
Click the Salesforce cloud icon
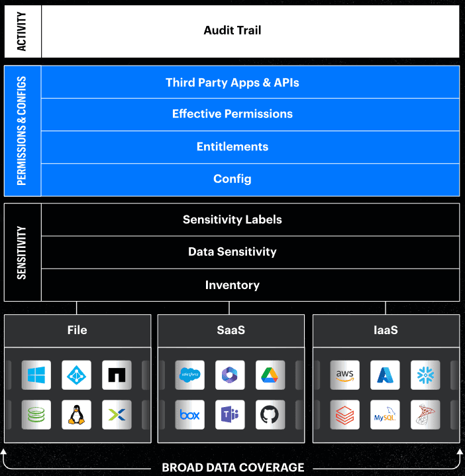click(x=190, y=375)
